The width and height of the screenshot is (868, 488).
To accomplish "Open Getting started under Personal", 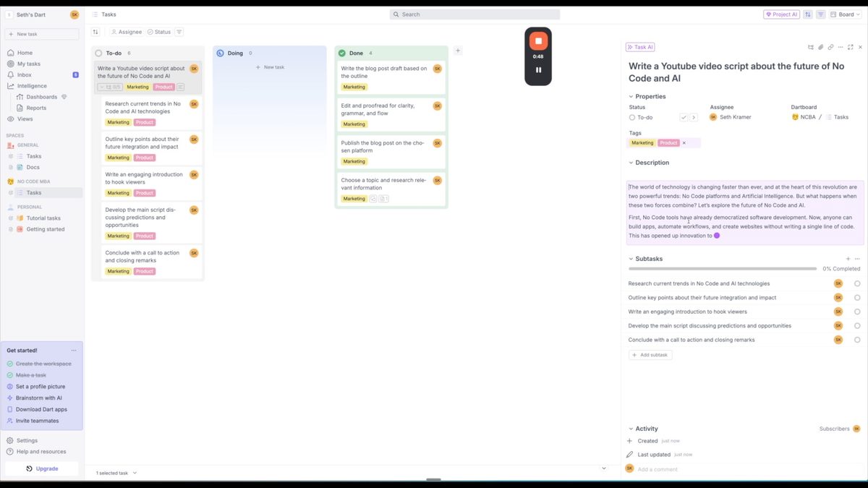I will 45,229.
